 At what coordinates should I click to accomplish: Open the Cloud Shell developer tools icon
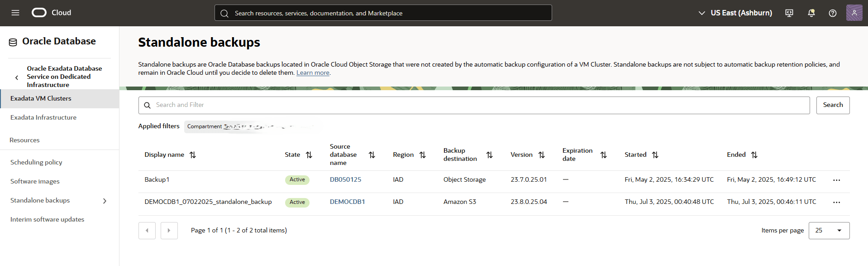tap(789, 13)
